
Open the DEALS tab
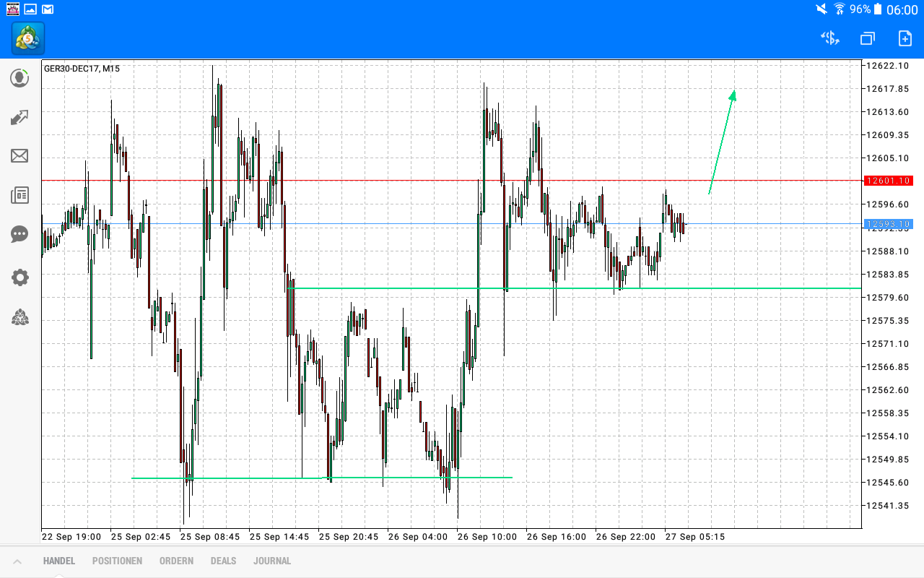coord(223,561)
